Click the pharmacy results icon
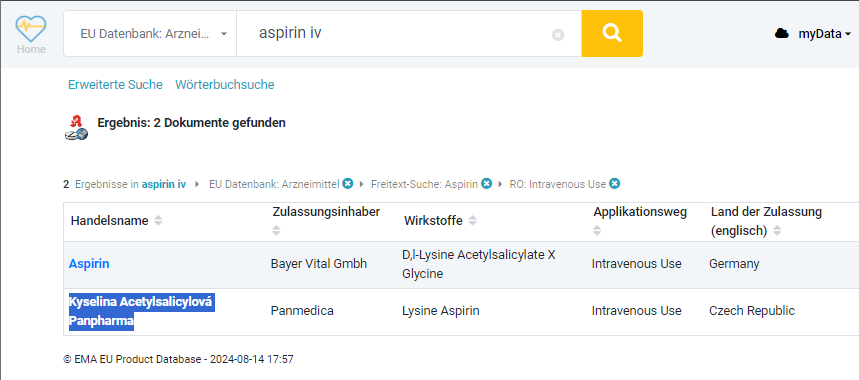 (x=76, y=128)
